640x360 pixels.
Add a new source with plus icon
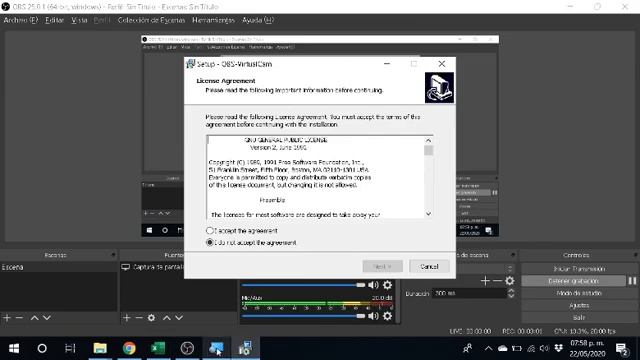pyautogui.click(x=127, y=318)
